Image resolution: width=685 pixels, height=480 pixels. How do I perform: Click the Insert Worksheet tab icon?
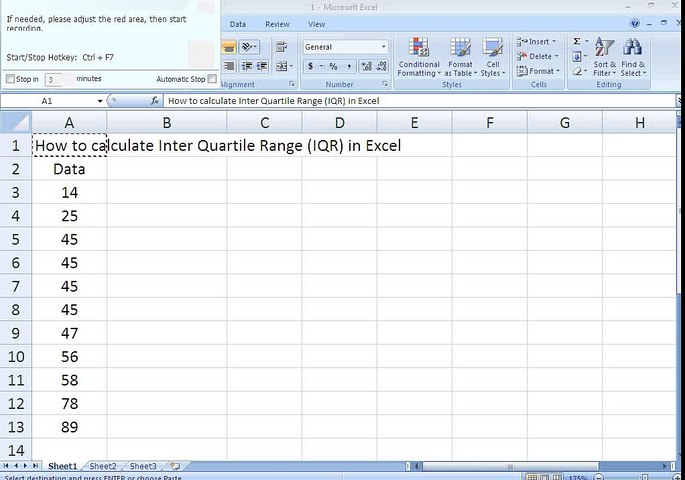coord(175,466)
